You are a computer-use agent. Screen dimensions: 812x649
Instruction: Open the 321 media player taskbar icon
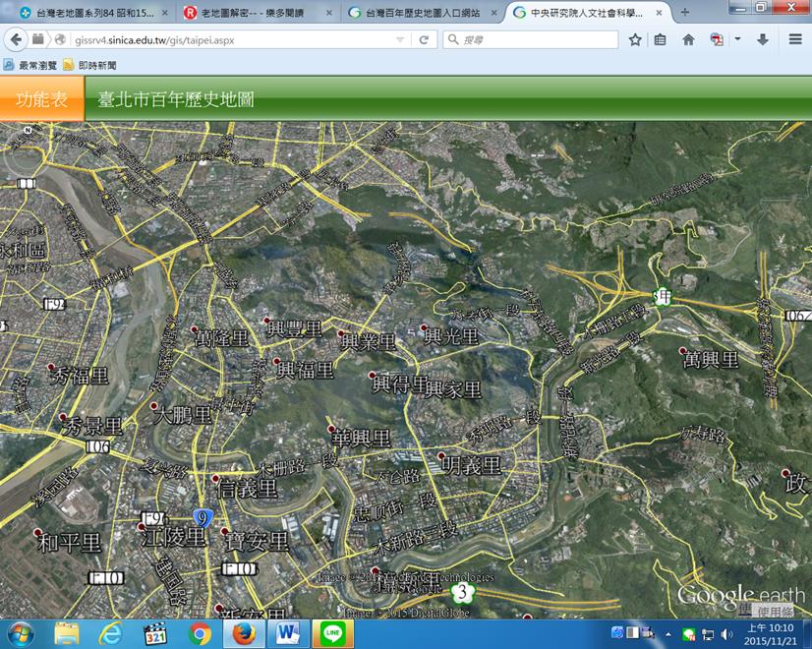pyautogui.click(x=155, y=634)
